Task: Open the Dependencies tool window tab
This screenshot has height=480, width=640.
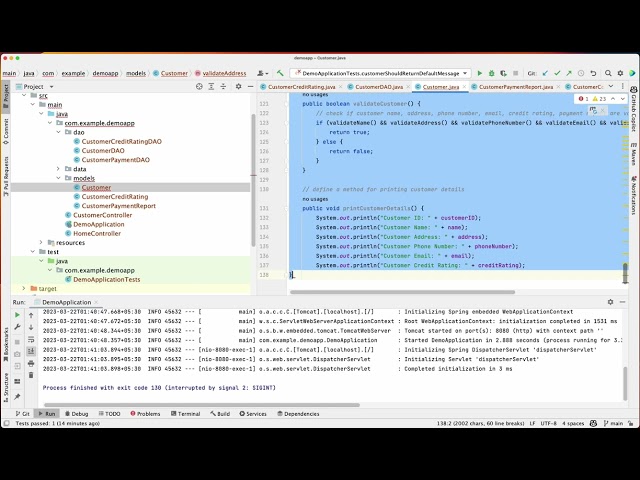Action: pyautogui.click(x=298, y=413)
